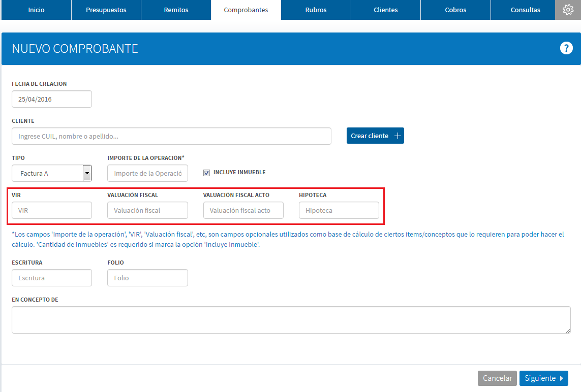The image size is (581, 392).
Task: Click the Cliente search input
Action: click(x=172, y=136)
